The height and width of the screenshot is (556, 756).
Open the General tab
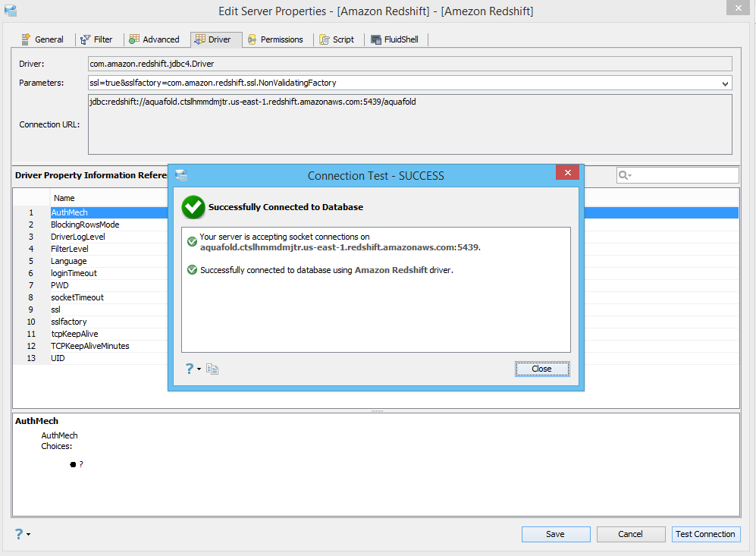tap(42, 39)
